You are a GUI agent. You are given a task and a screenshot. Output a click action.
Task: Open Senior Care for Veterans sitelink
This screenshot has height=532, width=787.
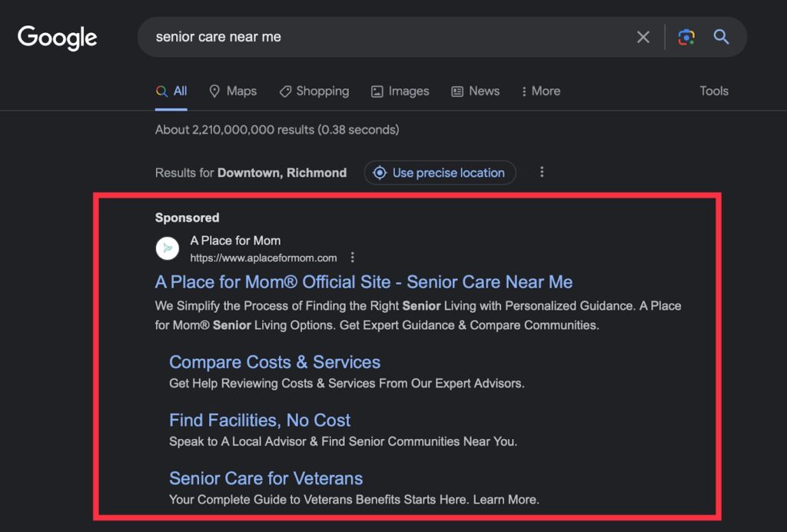(x=265, y=479)
